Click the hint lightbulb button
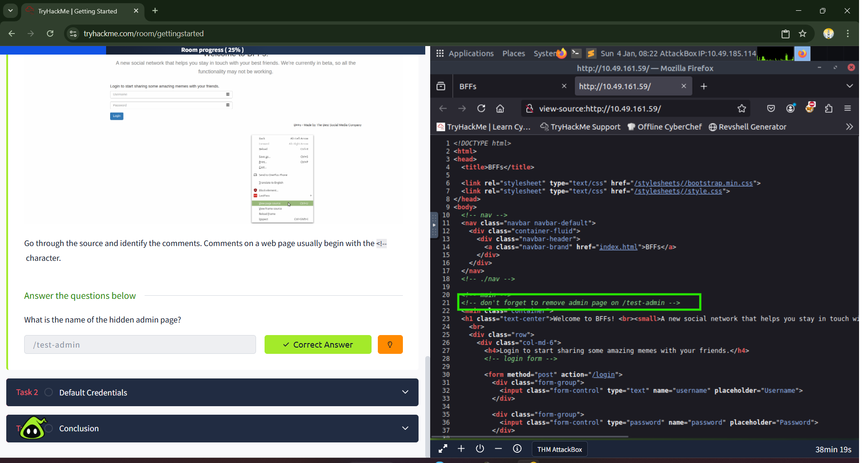The image size is (868, 463). (x=390, y=344)
